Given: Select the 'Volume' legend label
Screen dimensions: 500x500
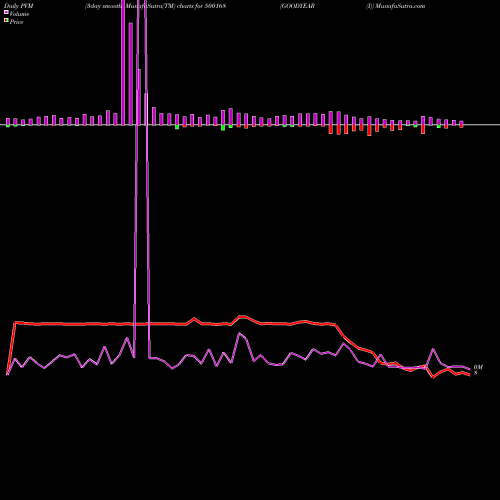Looking at the screenshot, I should pos(19,14).
